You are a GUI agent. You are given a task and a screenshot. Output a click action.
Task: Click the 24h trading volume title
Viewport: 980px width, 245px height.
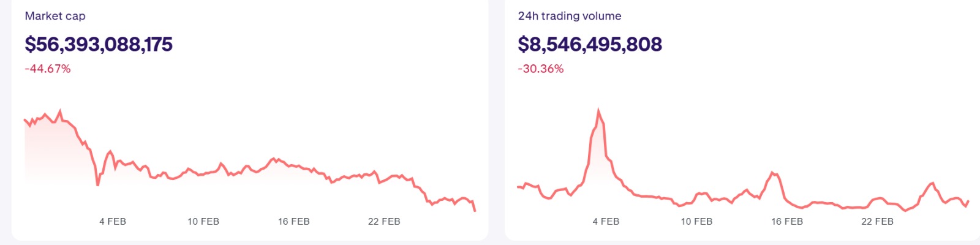click(570, 16)
